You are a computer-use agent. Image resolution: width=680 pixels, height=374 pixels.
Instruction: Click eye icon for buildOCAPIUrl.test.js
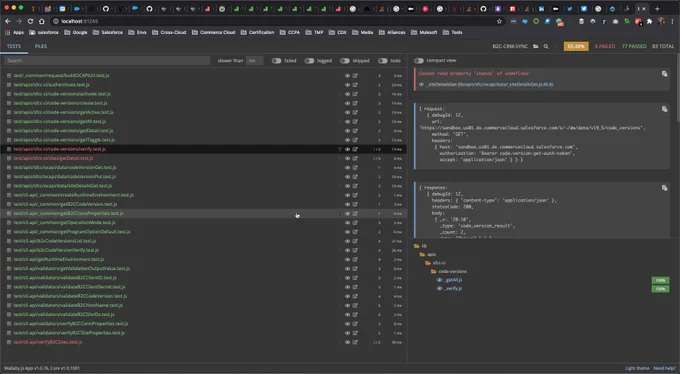click(x=347, y=75)
